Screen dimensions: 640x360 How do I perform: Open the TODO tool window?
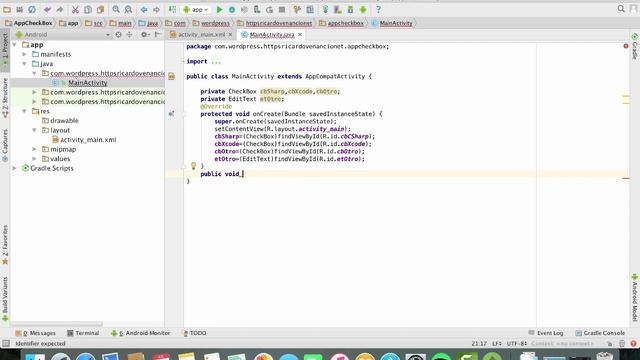(194, 333)
